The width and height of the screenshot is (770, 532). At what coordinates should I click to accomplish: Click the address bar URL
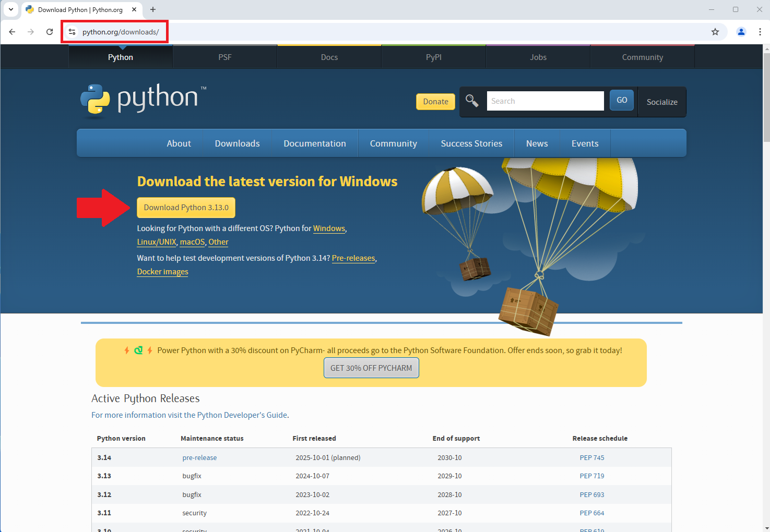[x=121, y=32]
